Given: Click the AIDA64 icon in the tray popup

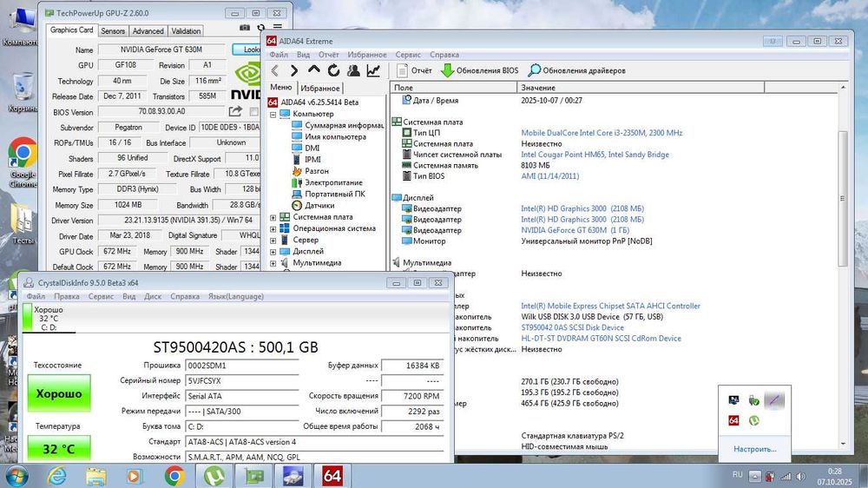Looking at the screenshot, I should 733,420.
